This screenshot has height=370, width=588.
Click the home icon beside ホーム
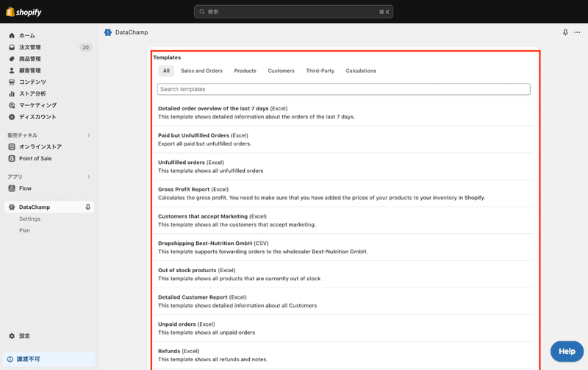[x=12, y=35]
